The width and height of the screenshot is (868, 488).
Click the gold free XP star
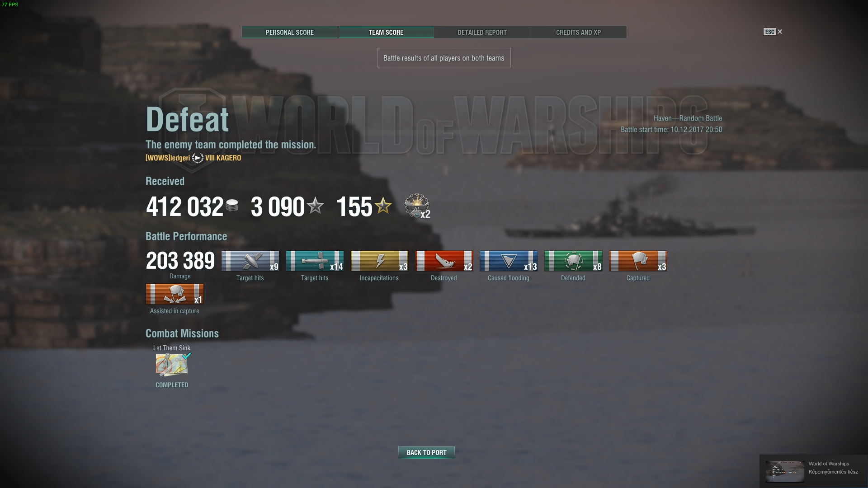pos(383,206)
